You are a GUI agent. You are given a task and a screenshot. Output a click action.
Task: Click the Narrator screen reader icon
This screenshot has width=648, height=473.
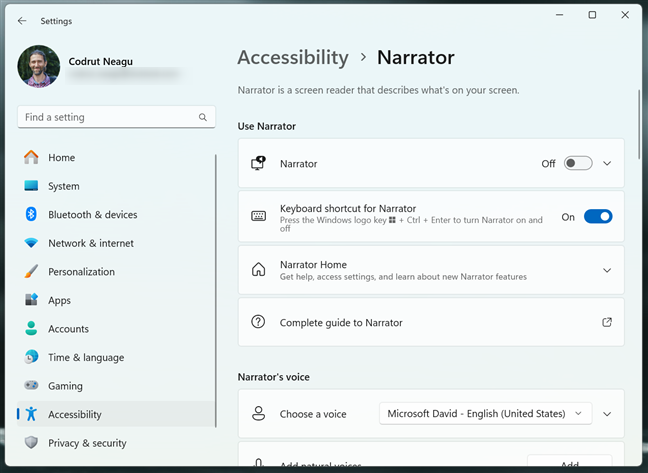[258, 163]
